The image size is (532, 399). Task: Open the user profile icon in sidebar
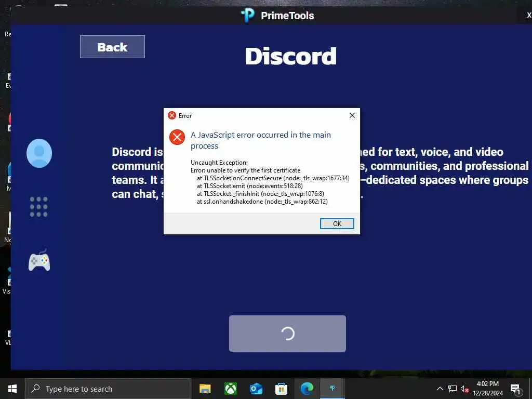tap(39, 153)
